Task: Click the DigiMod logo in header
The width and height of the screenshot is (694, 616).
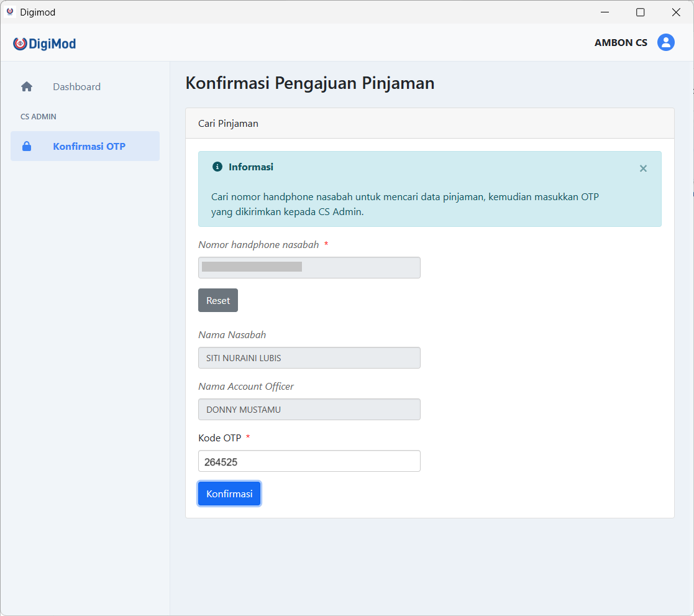Action: coord(45,44)
